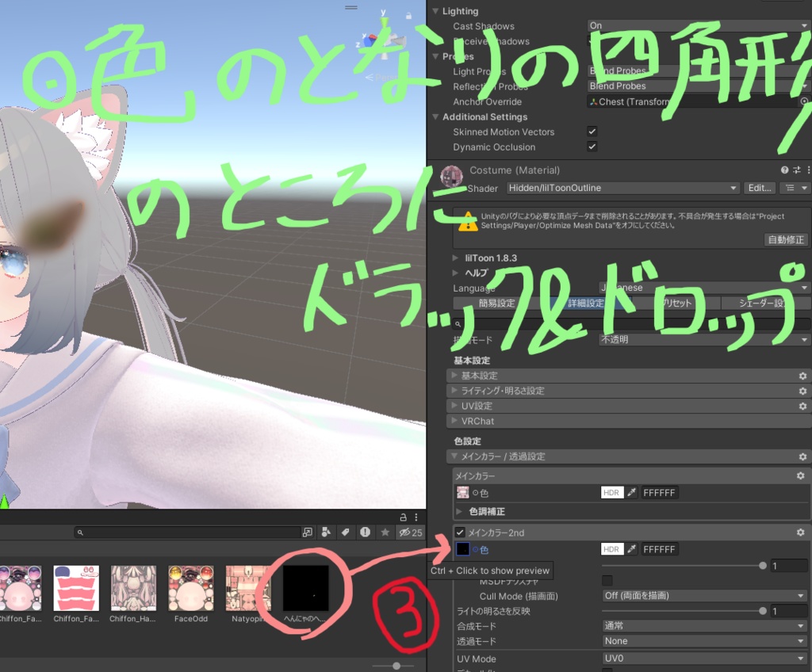Screen dimensions: 812x672
Task: Open the Costume material three-dot context menu
Action: coord(808,170)
